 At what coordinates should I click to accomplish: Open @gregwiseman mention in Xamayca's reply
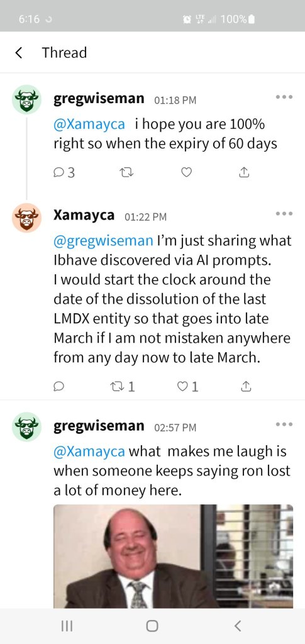(103, 241)
